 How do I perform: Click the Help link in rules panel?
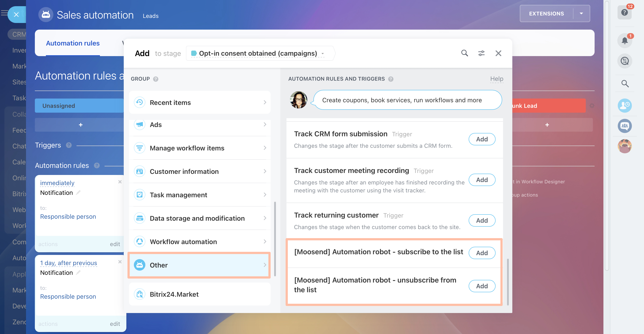(496, 79)
